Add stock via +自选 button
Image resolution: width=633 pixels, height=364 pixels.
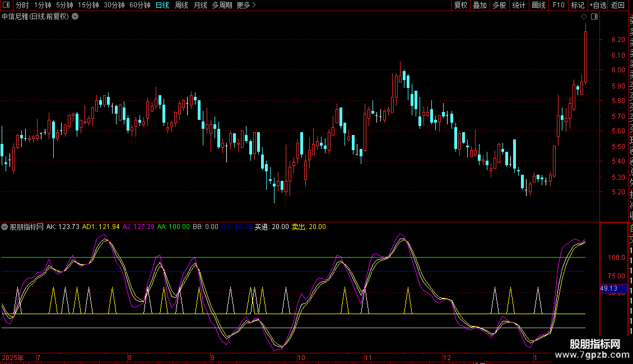click(598, 6)
